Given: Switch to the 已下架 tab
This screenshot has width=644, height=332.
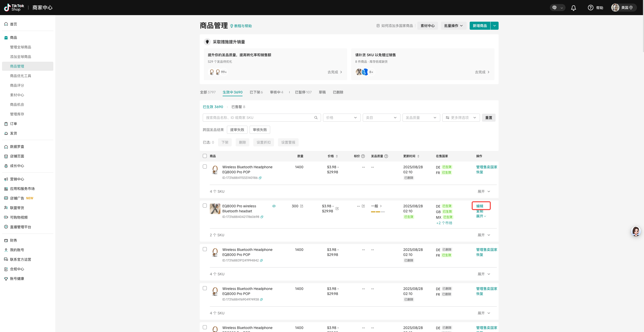Looking at the screenshot, I should click(256, 92).
